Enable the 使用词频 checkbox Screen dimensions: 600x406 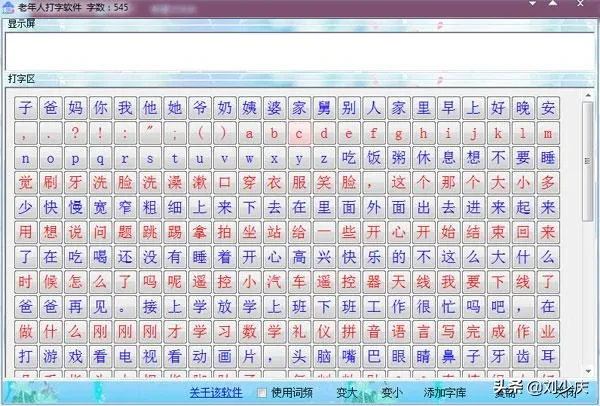262,392
